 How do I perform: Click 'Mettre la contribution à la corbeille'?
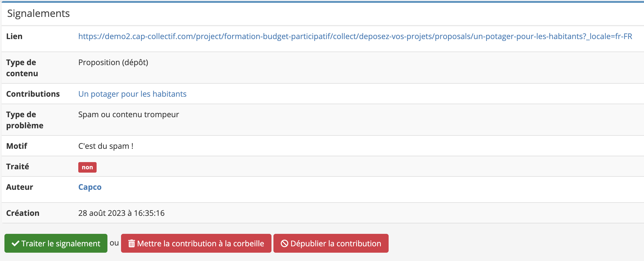coord(196,243)
